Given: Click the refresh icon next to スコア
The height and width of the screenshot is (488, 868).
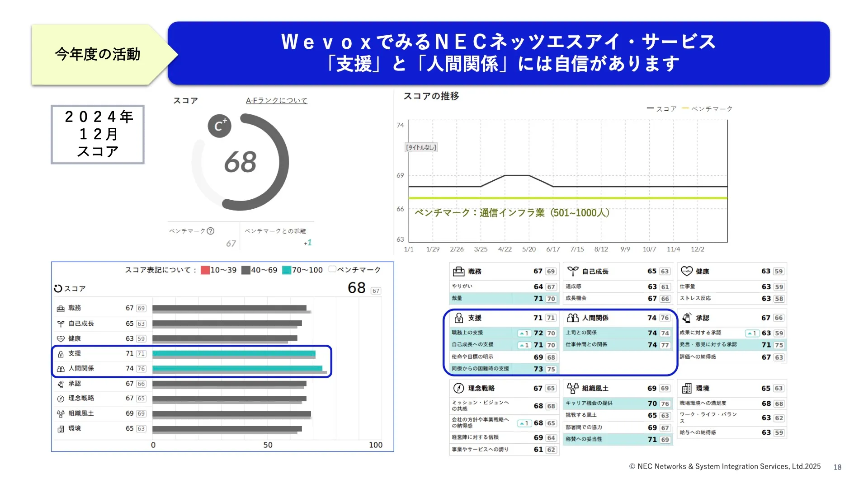Looking at the screenshot, I should point(58,288).
